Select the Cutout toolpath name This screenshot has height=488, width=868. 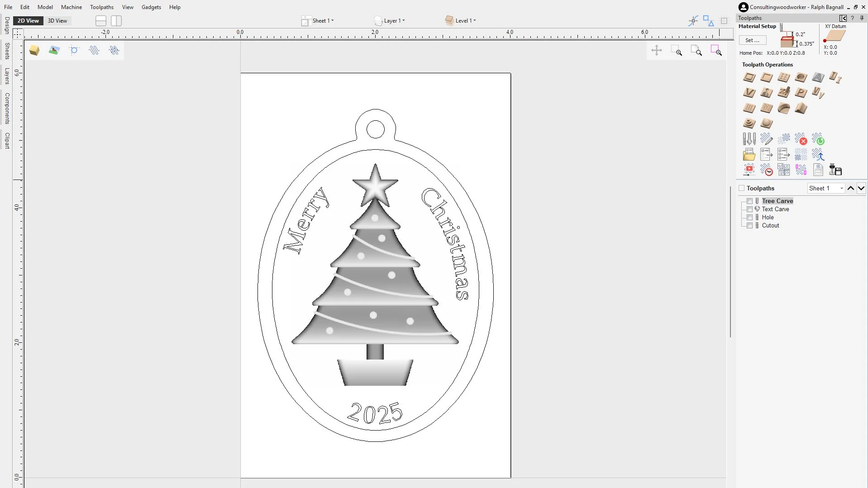point(771,226)
